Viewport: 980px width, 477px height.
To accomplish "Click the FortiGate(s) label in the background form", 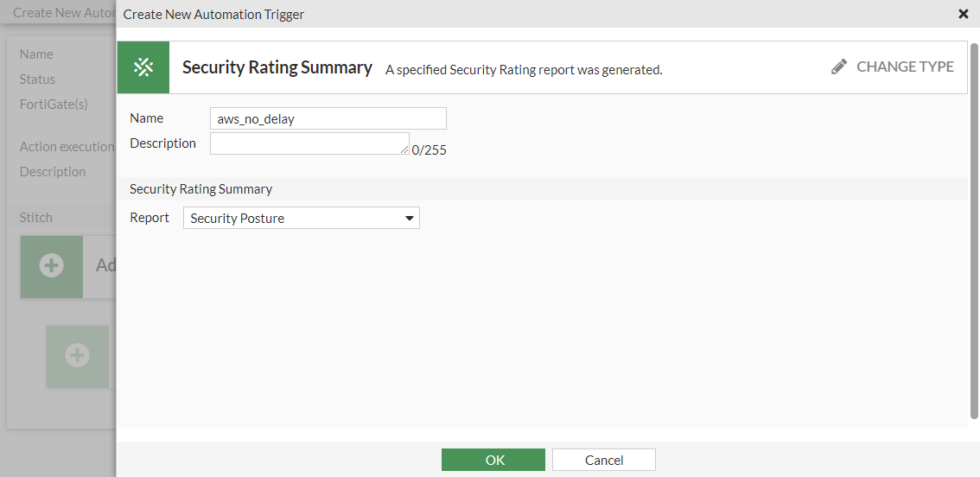I will point(54,105).
